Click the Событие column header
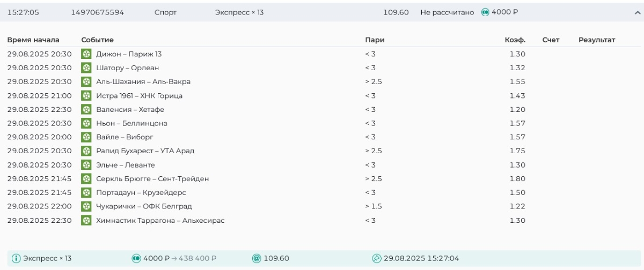The image size is (644, 270). [97, 40]
